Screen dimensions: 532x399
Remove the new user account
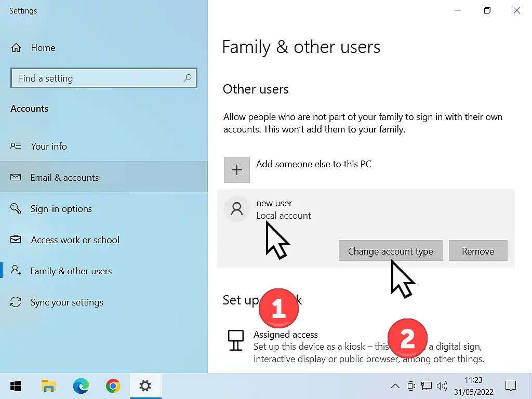coord(477,250)
